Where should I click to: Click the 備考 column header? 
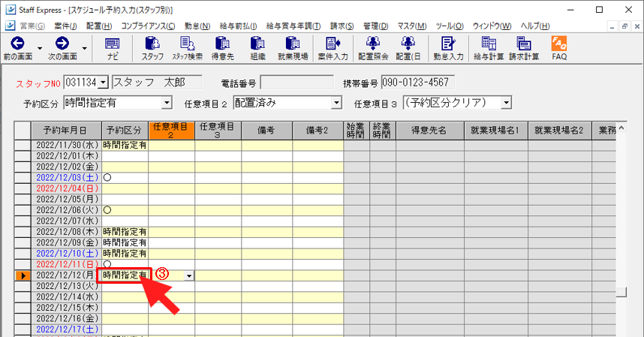[267, 131]
